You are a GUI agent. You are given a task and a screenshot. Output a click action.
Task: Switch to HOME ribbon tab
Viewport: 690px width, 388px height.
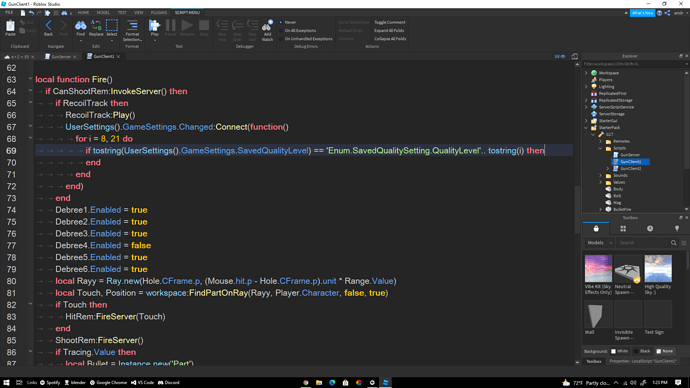pyautogui.click(x=83, y=13)
